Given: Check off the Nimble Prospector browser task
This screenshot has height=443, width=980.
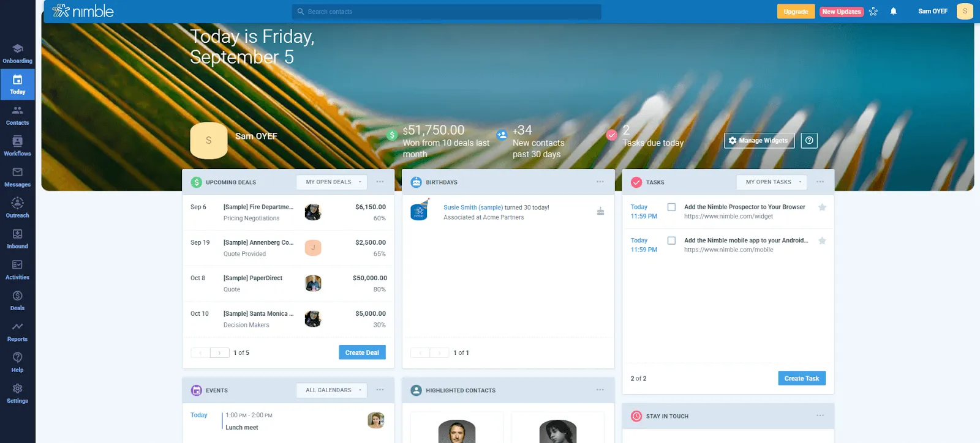Looking at the screenshot, I should coord(671,207).
